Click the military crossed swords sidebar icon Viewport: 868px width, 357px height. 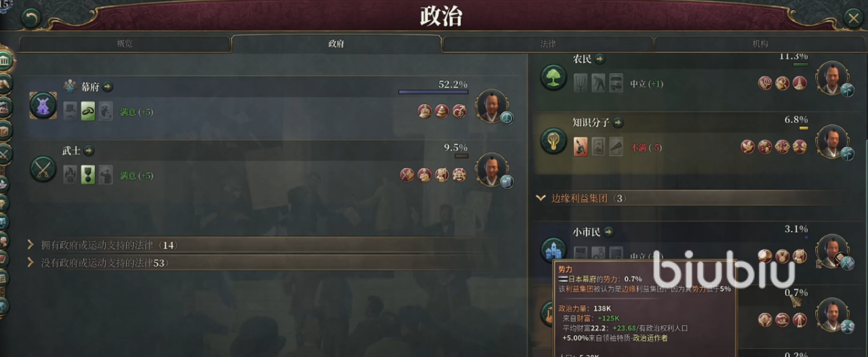5,152
